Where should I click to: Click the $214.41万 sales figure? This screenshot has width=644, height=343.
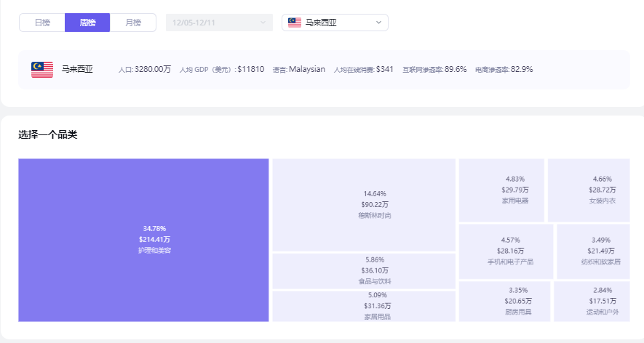tap(154, 239)
